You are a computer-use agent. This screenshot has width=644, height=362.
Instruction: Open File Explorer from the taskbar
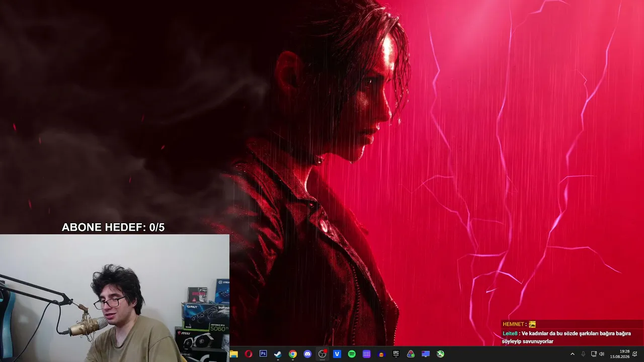tap(234, 354)
